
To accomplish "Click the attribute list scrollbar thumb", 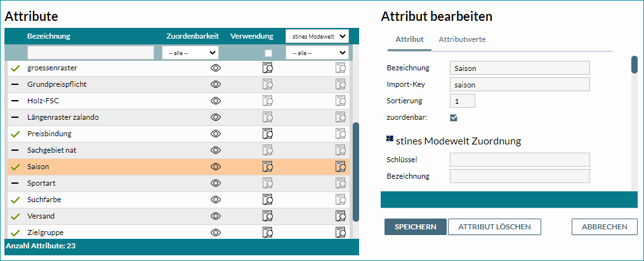I will 356,172.
